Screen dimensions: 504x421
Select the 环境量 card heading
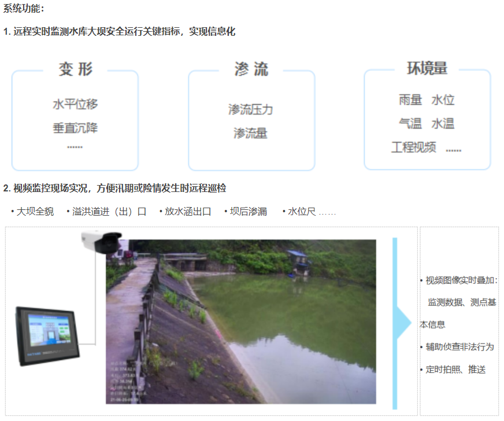[427, 68]
